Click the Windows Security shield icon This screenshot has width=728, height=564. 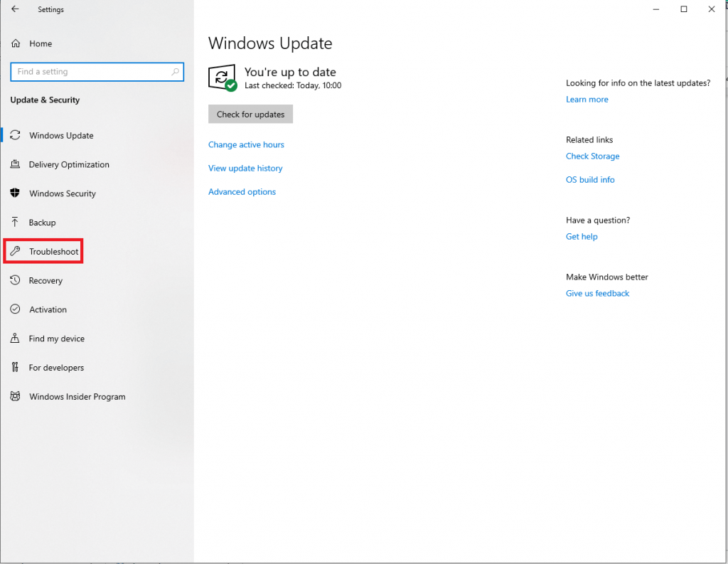pos(15,193)
